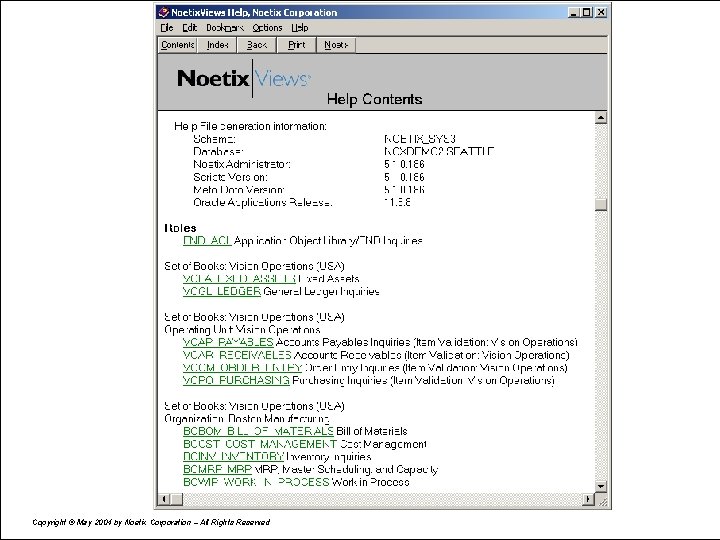Screen dimensions: 720x540
Task: Click the vertical scrollbar up arrow
Action: tap(601, 118)
